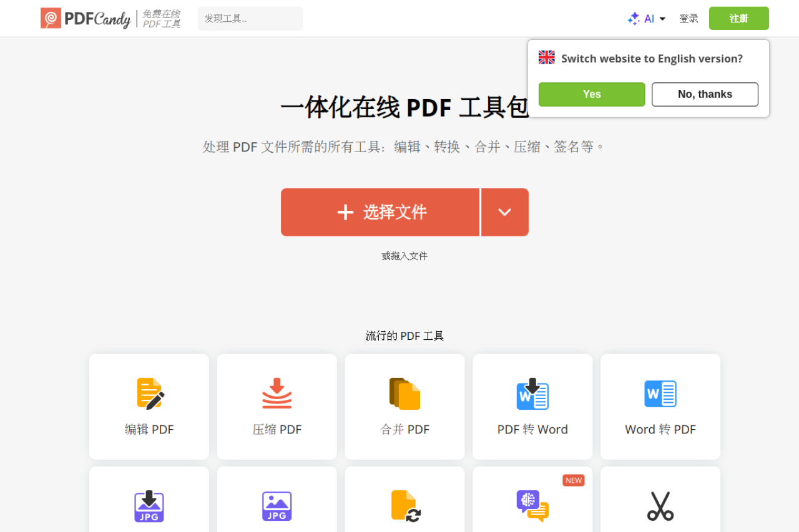Click the 流行的 PDF 工具 heading
This screenshot has width=799, height=532.
[x=404, y=336]
